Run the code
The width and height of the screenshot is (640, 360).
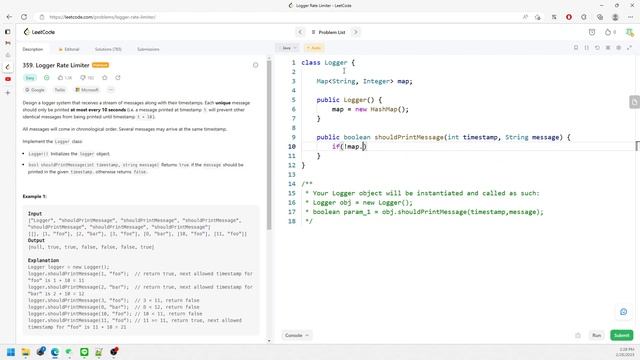[x=596, y=335]
